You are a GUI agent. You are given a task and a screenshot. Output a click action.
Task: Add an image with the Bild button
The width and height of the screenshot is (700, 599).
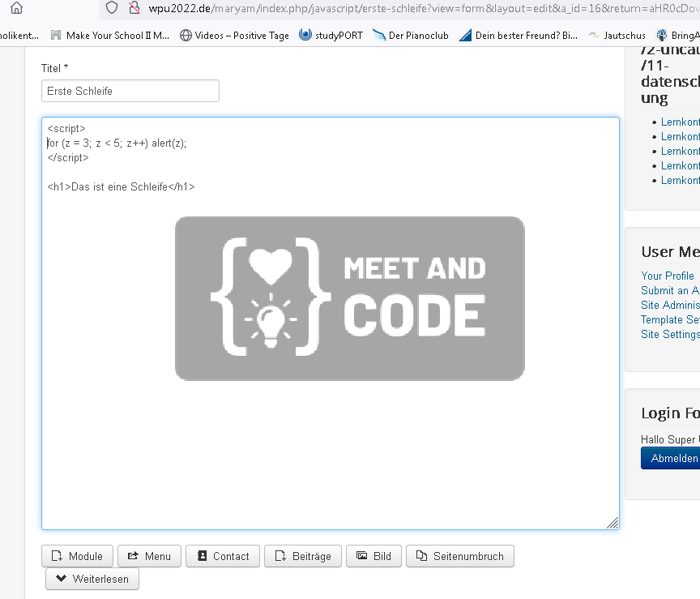374,556
